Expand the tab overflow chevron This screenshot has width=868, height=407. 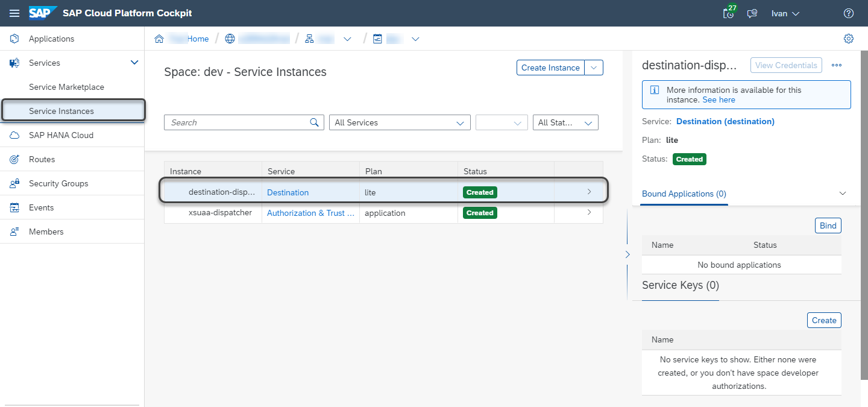(843, 193)
